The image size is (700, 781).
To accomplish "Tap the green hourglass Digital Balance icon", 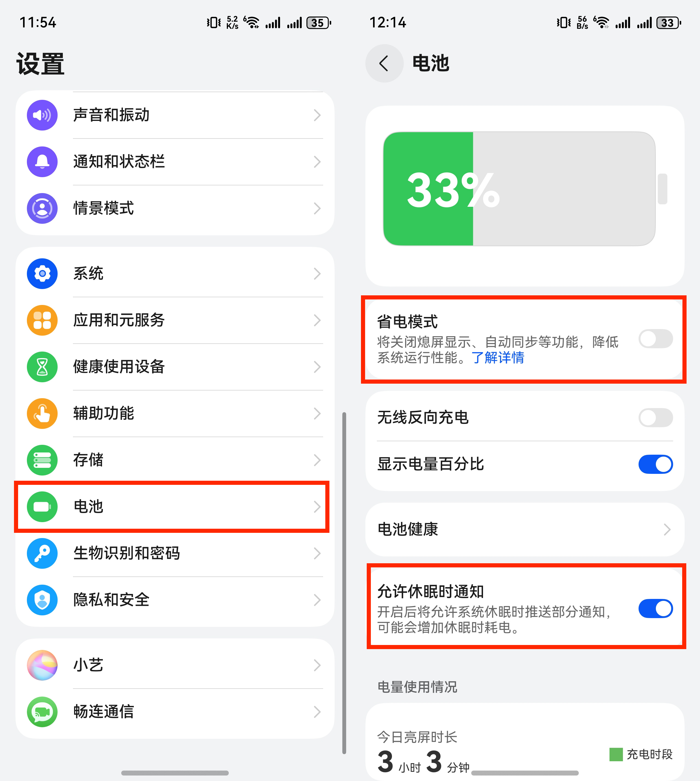I will point(42,366).
